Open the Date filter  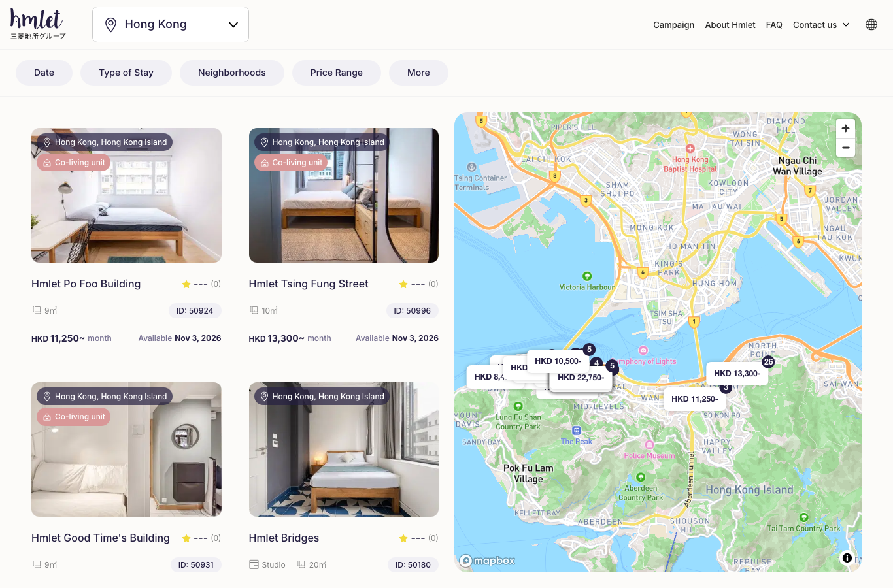[44, 73]
